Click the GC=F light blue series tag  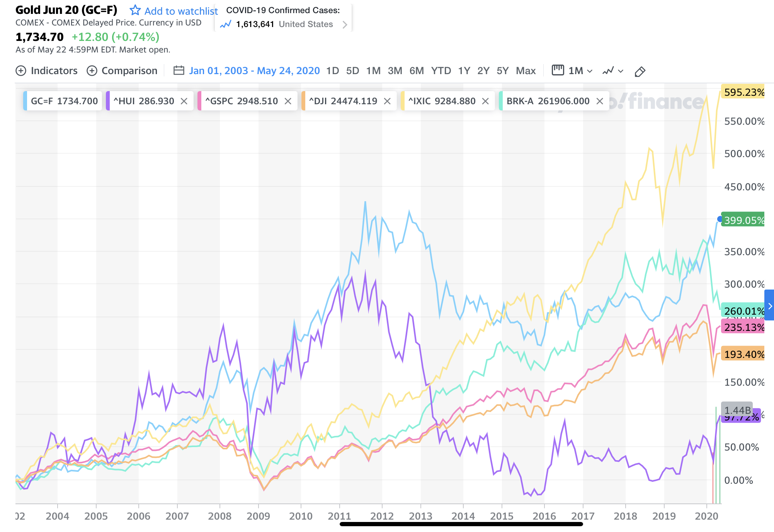[63, 101]
